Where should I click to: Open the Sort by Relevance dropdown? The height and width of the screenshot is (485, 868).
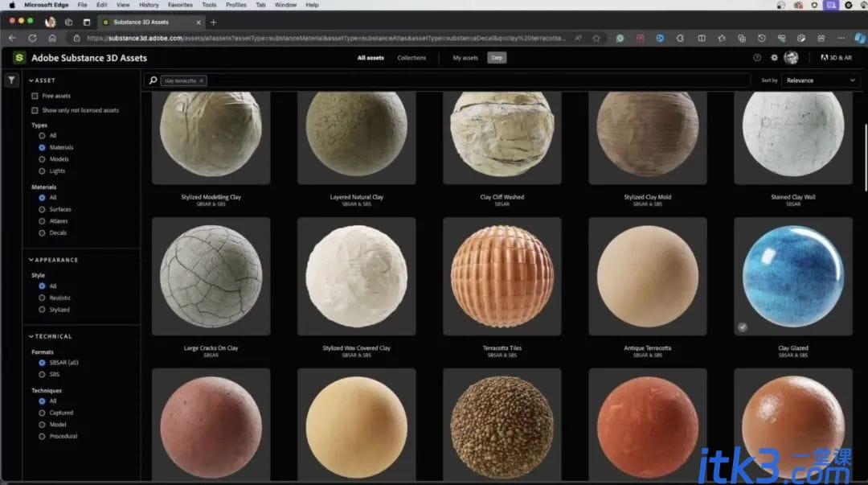click(821, 80)
